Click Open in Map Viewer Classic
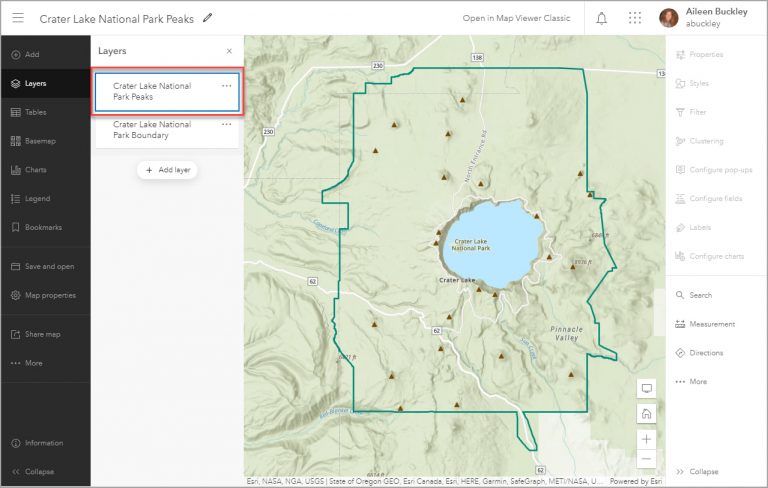 tap(516, 18)
